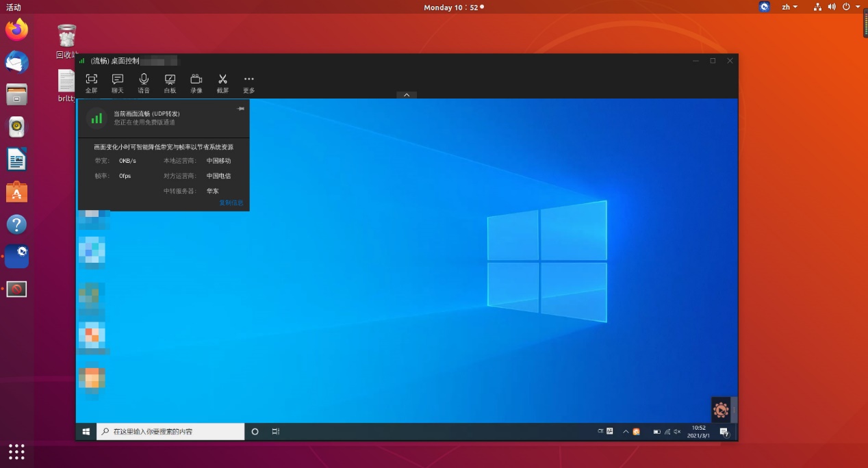Click 中国移动 local carrier value

(x=219, y=161)
